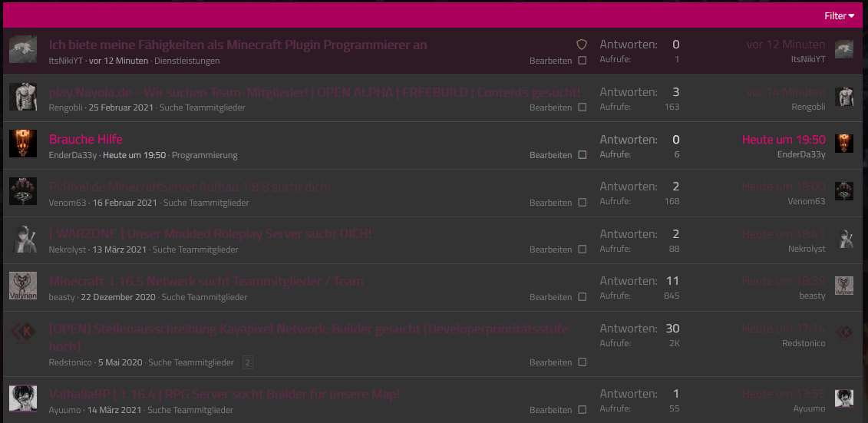The width and height of the screenshot is (868, 423).
Task: Tick the ValhallaRP thread checkbox
Action: click(583, 410)
